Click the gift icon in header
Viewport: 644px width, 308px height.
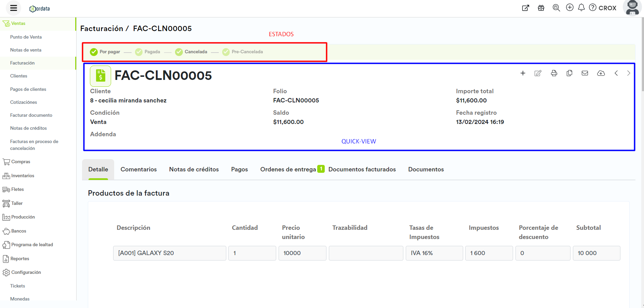click(x=541, y=8)
